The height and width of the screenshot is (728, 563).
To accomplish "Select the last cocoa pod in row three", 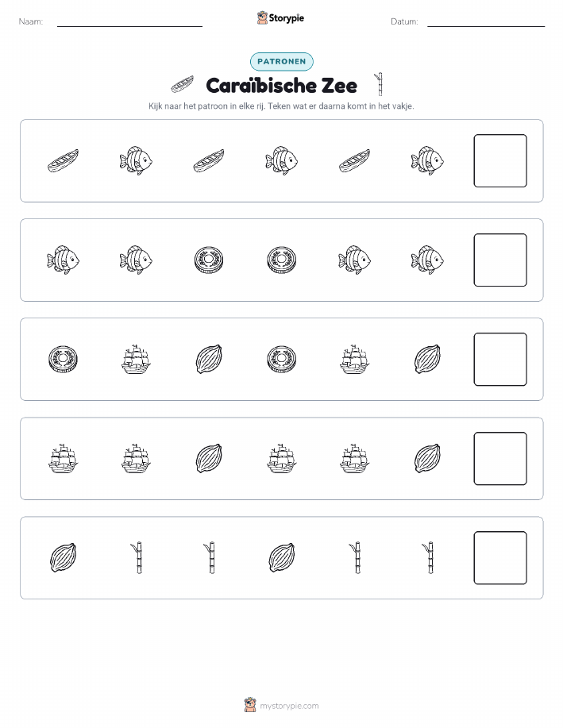I will (x=427, y=360).
